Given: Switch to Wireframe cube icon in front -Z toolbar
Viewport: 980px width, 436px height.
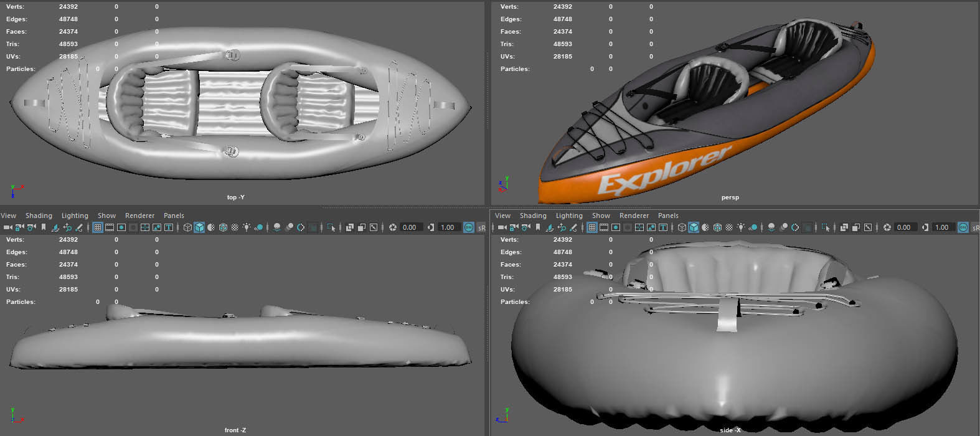Looking at the screenshot, I should coord(187,227).
